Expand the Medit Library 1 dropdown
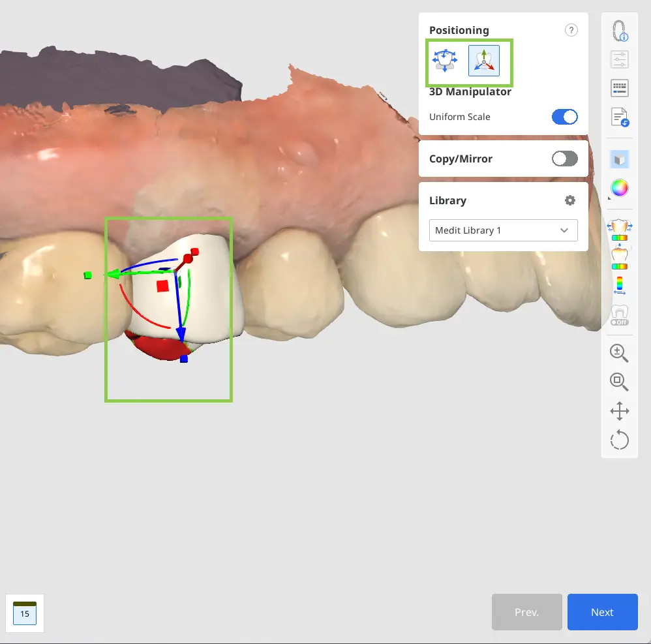The width and height of the screenshot is (651, 644). click(503, 230)
